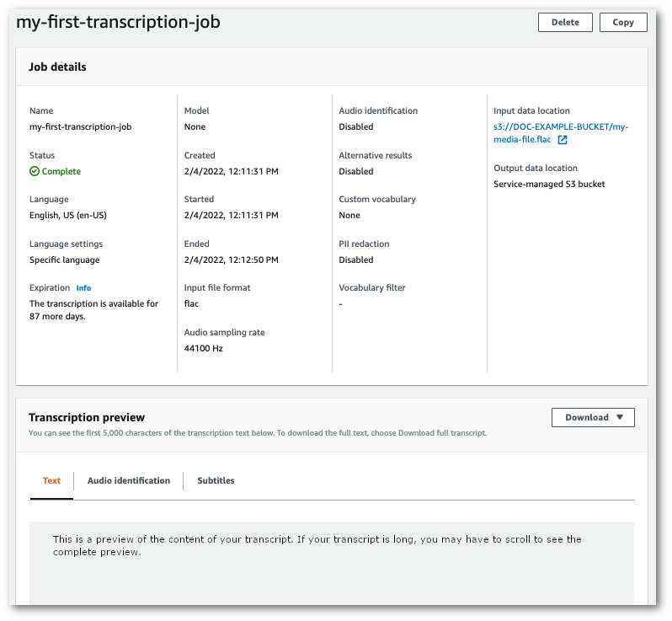
Task: Click the external link icon beside my-media-file.flac
Action: coord(563,140)
